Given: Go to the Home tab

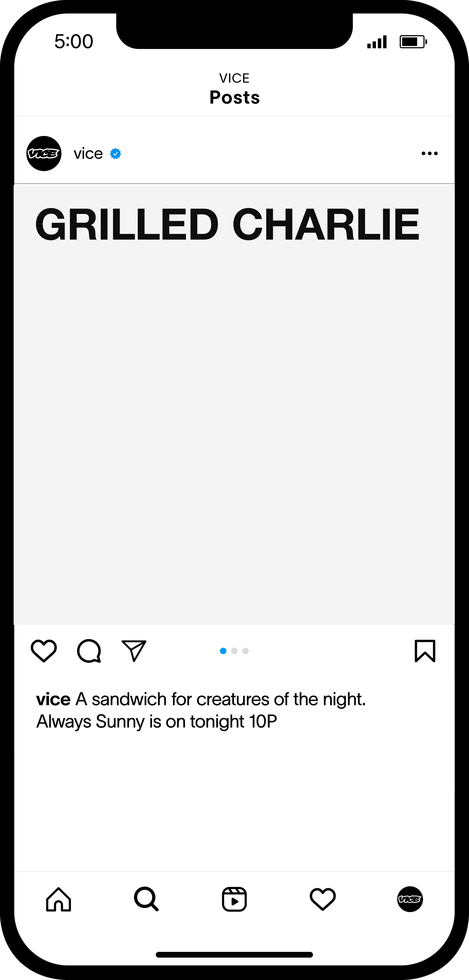Looking at the screenshot, I should point(59,899).
